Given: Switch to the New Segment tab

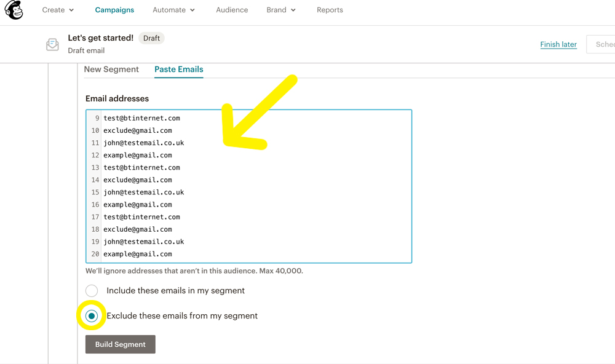Looking at the screenshot, I should (111, 69).
